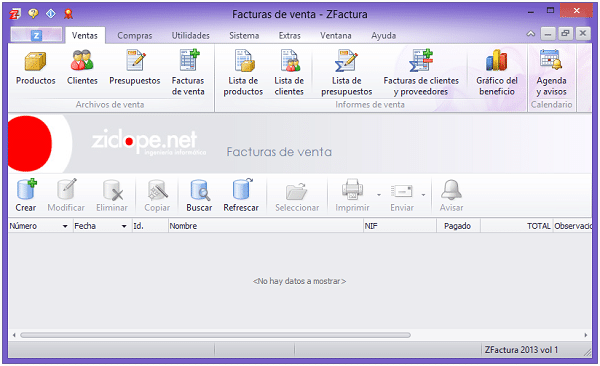Sort by the NIF column header
The height and width of the screenshot is (366, 600).
[399, 226]
